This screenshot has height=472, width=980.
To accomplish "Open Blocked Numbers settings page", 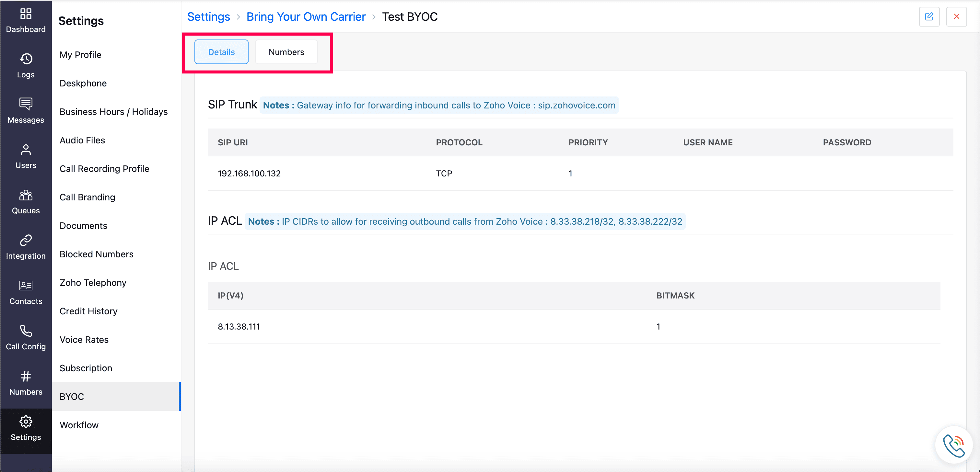I will 96,254.
